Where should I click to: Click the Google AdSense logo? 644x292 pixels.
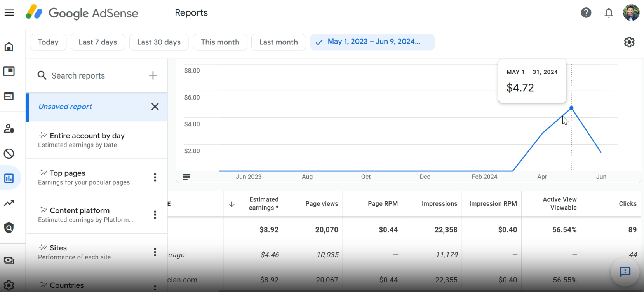point(82,13)
